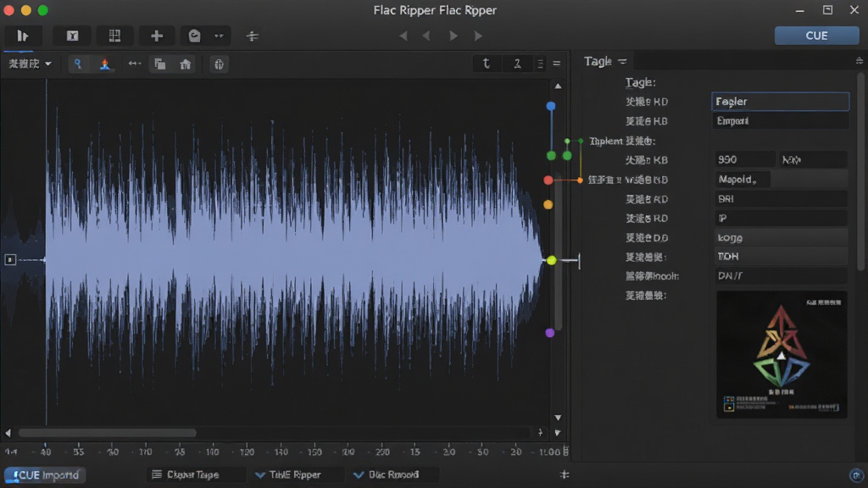868x488 pixels.
Task: Click the 'DN/T' field
Action: pyautogui.click(x=780, y=275)
